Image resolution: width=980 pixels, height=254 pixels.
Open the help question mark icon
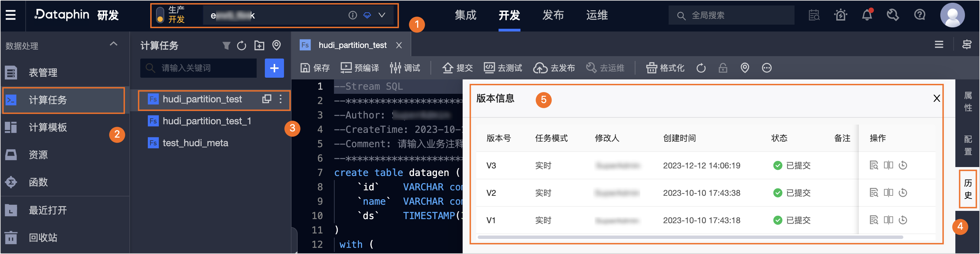(x=919, y=15)
